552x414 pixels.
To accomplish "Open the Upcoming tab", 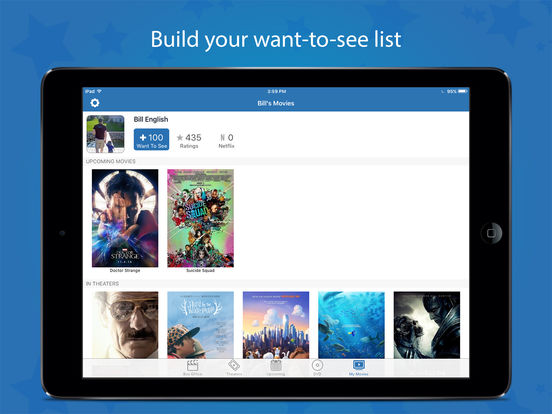I will [276, 368].
